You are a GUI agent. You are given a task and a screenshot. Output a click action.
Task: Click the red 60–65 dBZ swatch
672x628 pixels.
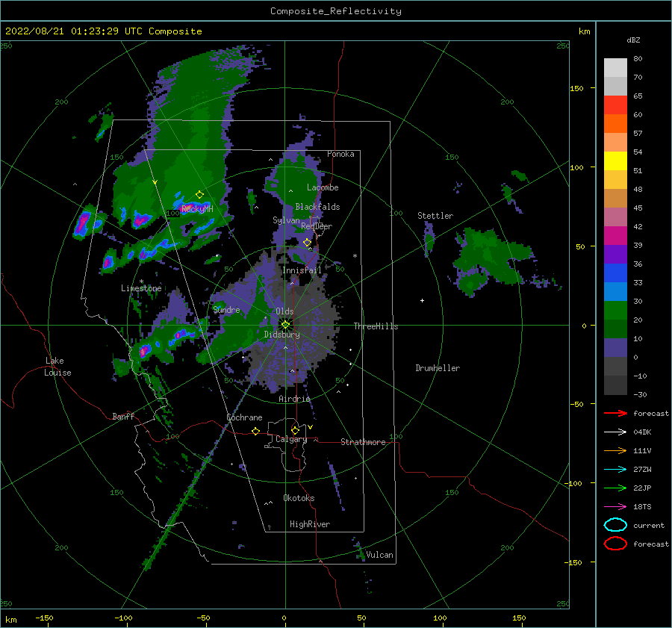point(615,105)
